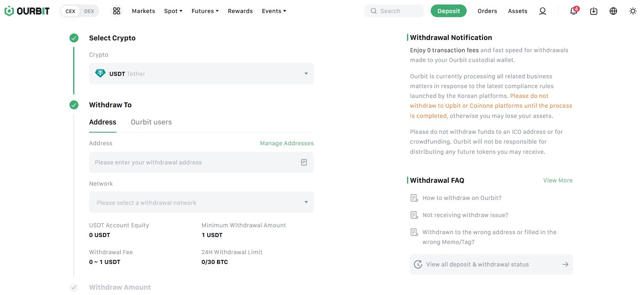Viewport: 644px width, 295px height.
Task: Switch to CEX mode
Action: [70, 11]
